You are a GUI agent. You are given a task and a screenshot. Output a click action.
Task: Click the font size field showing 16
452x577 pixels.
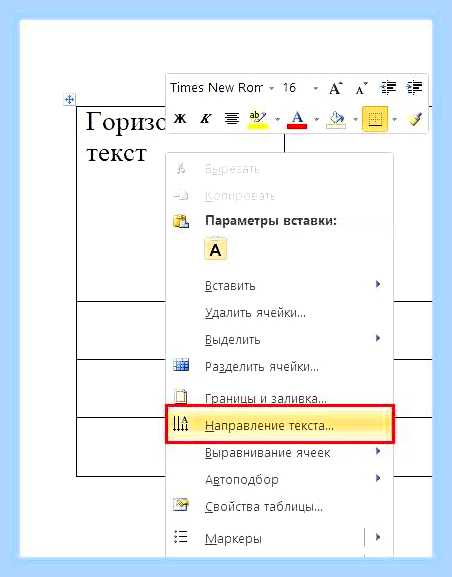click(289, 88)
